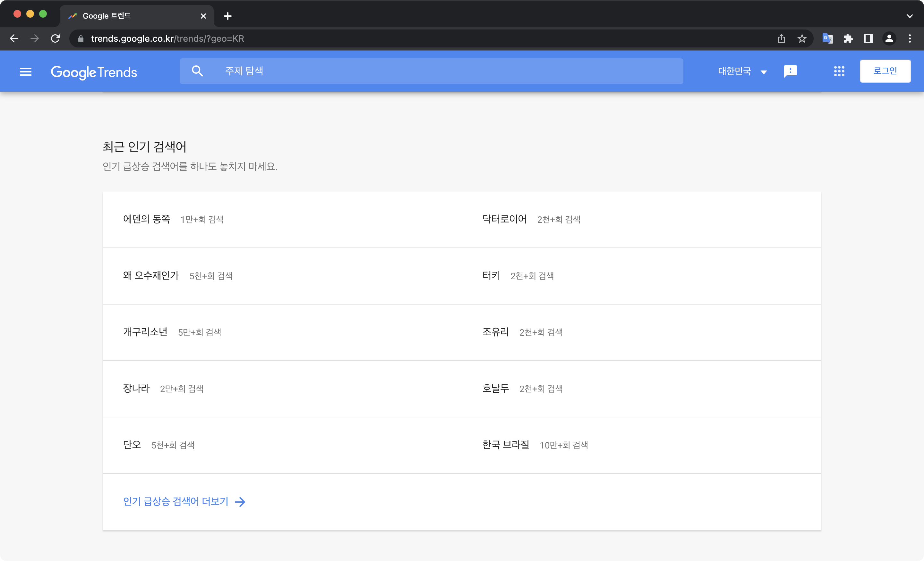This screenshot has width=924, height=561.
Task: Select the 에덴의 동쪽 trending search term
Action: 147,219
